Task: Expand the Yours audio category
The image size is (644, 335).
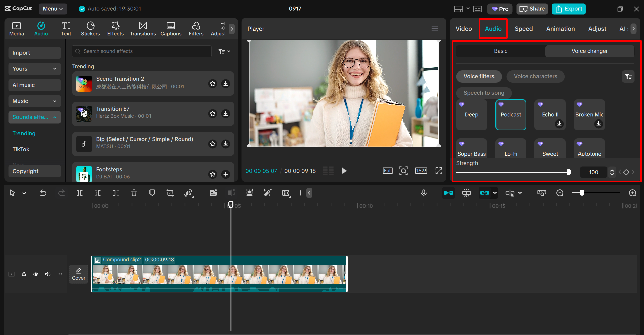Action: pyautogui.click(x=34, y=69)
